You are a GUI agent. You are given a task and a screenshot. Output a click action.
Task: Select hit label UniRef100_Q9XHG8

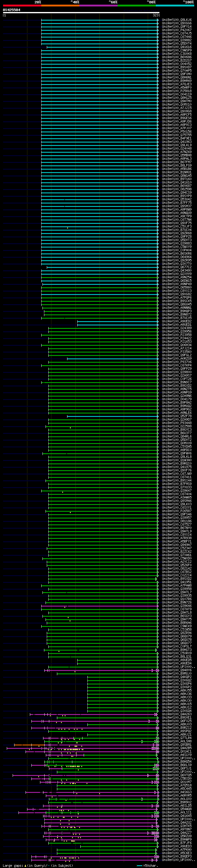click(177, 111)
